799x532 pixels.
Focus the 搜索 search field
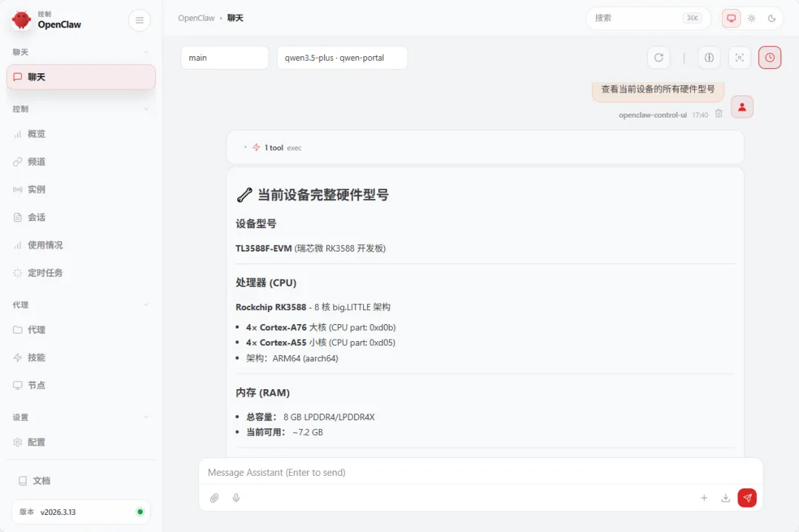(648, 18)
